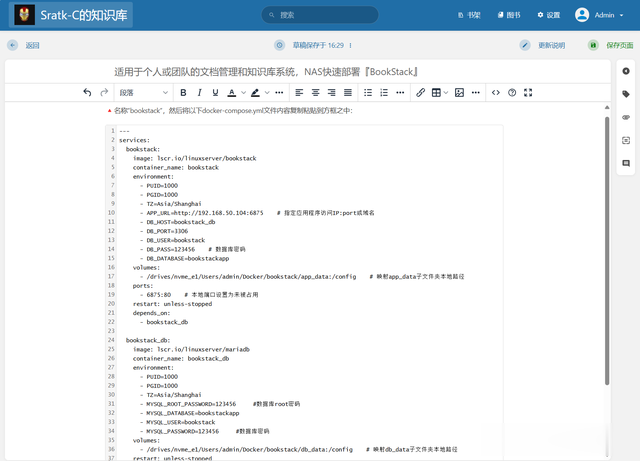Click the green save icon
Image resolution: width=640 pixels, height=461 pixels.
point(593,45)
